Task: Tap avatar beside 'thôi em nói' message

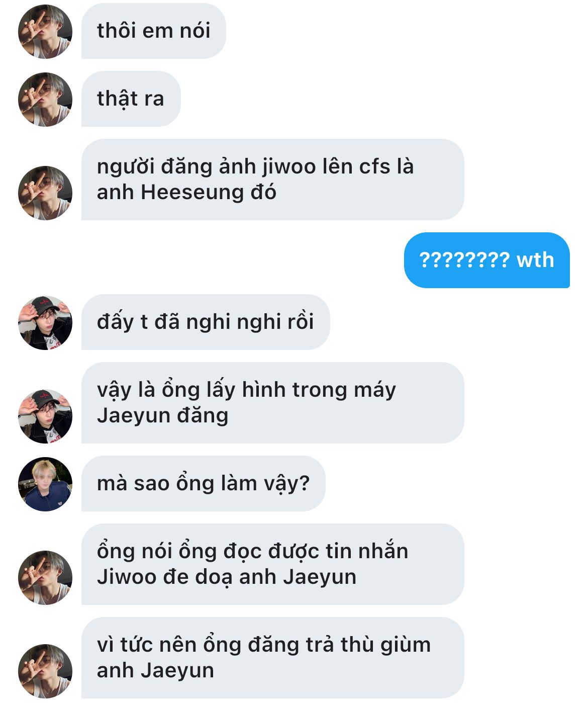Action: 45,32
